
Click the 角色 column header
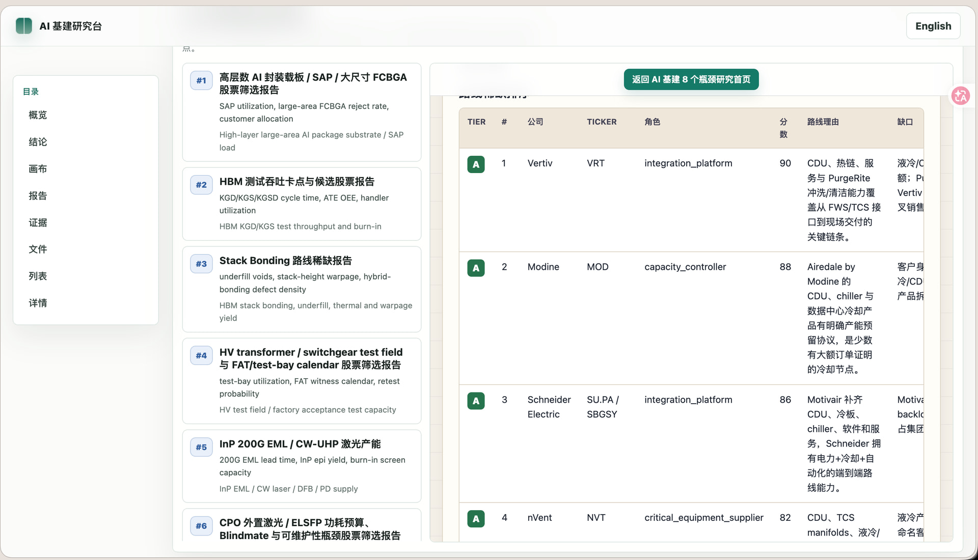(x=652, y=122)
